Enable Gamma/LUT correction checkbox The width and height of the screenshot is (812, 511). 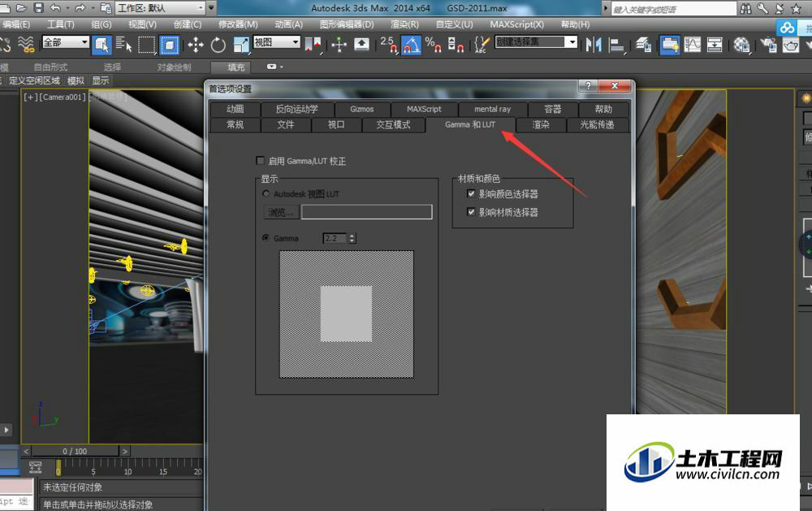coord(260,161)
